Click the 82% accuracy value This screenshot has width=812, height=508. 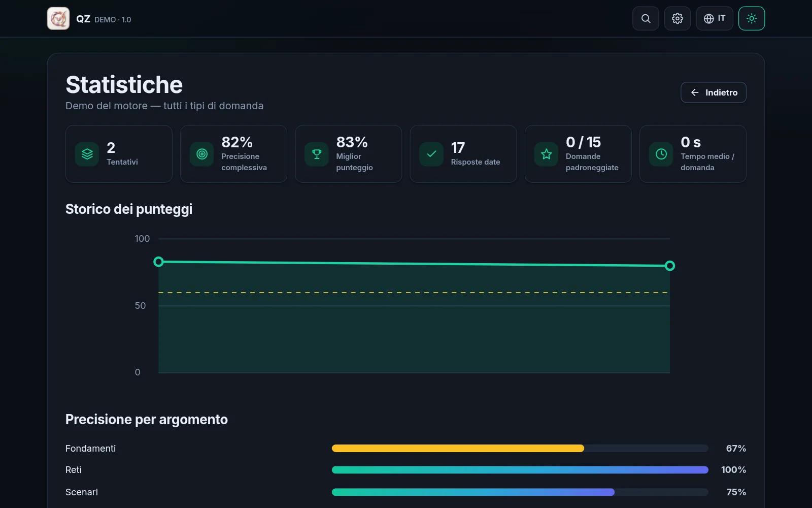tap(237, 142)
